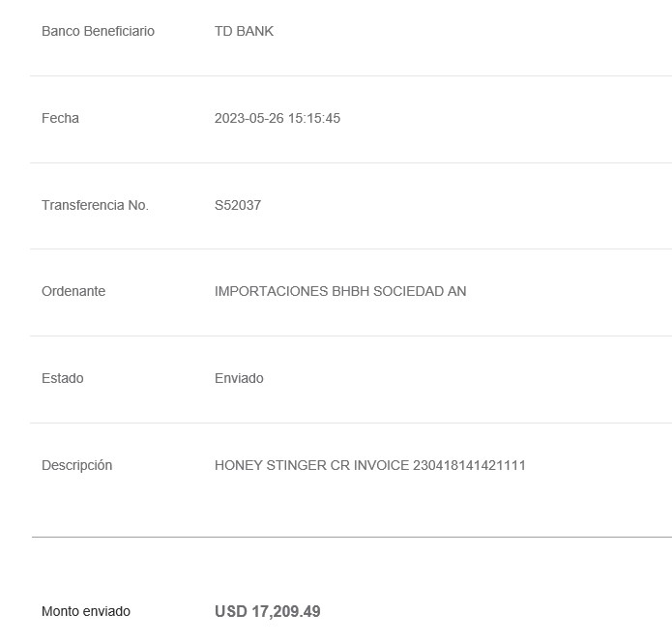
Task: Select the Enviado status value
Action: pos(239,378)
